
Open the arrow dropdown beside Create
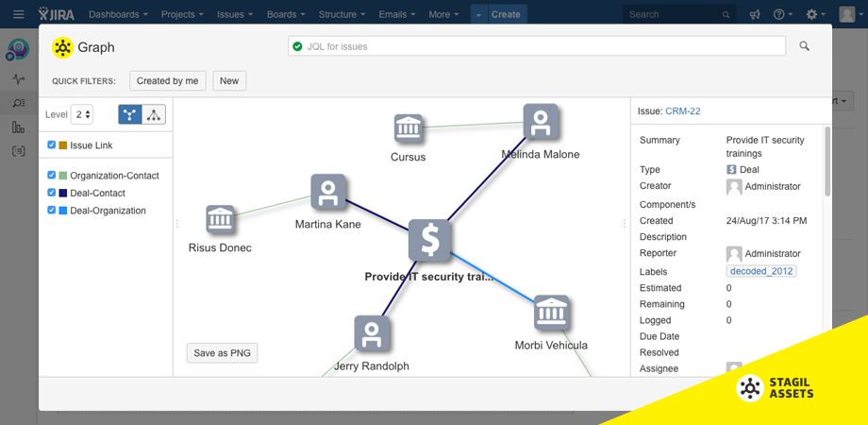pos(478,15)
